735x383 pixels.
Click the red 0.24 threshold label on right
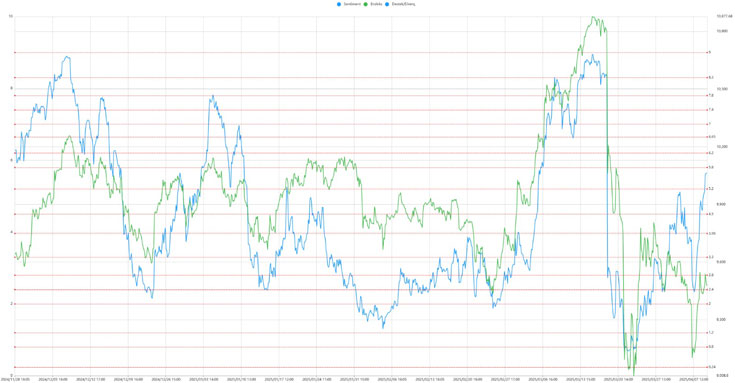712,367
